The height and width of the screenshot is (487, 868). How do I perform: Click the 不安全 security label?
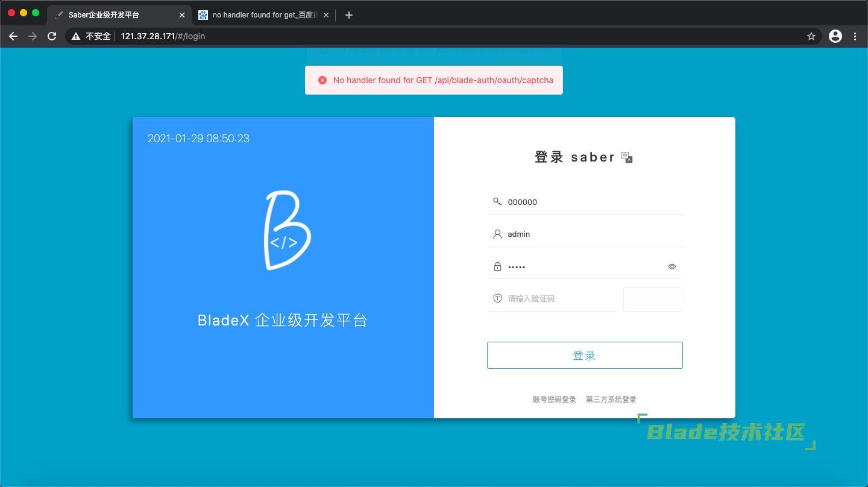[x=98, y=36]
